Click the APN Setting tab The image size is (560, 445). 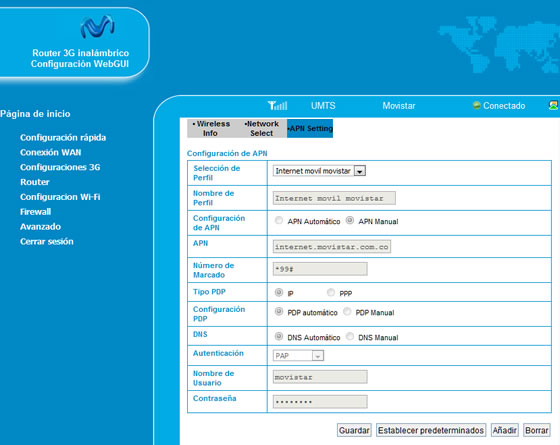coord(310,128)
